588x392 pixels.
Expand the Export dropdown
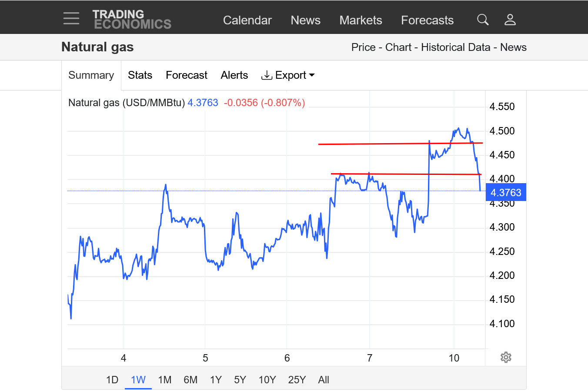pyautogui.click(x=288, y=75)
